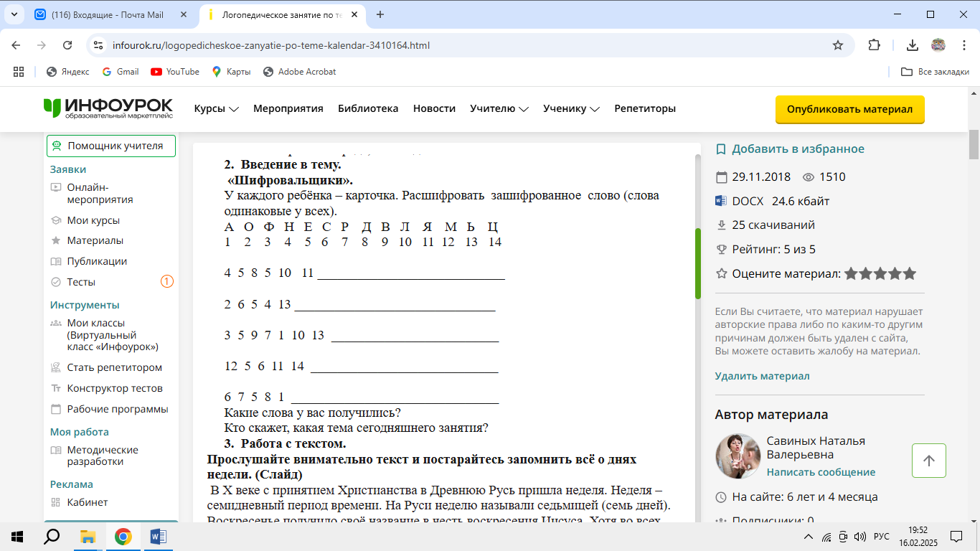980x551 pixels.
Task: Open File Explorer from the taskbar
Action: [88, 537]
